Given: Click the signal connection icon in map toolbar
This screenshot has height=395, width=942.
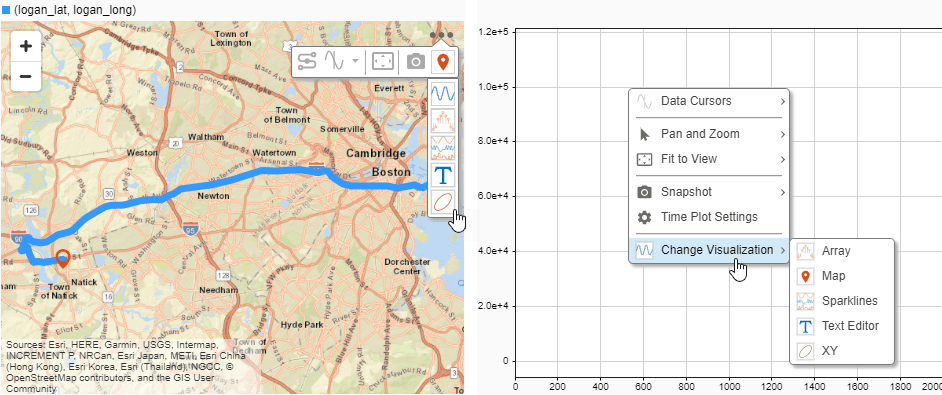Looking at the screenshot, I should click(307, 61).
